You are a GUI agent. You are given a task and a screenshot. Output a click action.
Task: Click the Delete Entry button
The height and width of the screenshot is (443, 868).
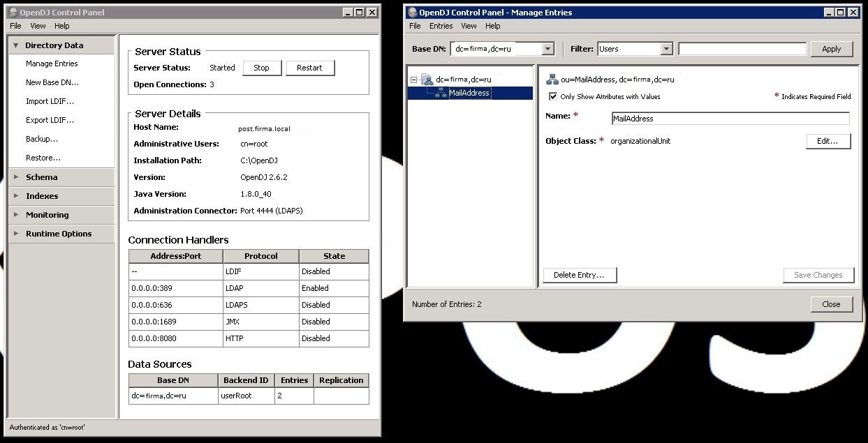click(580, 275)
